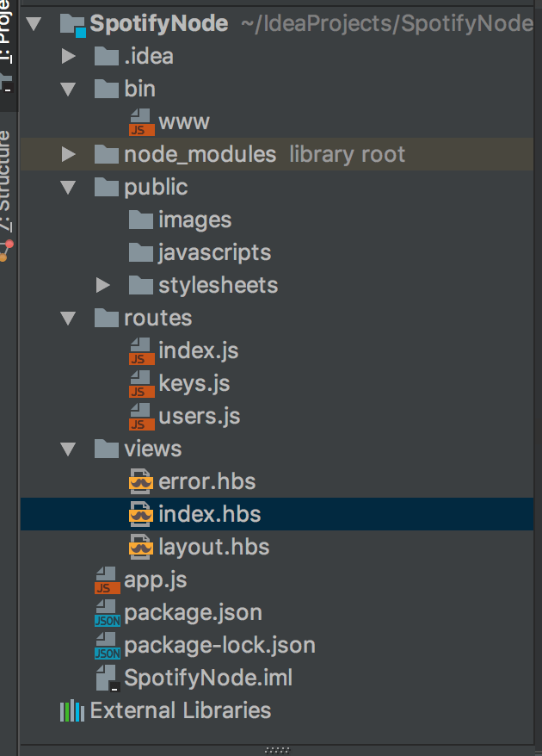Image resolution: width=542 pixels, height=756 pixels.
Task: Click the JS icon next to app.js
Action: pos(108,580)
